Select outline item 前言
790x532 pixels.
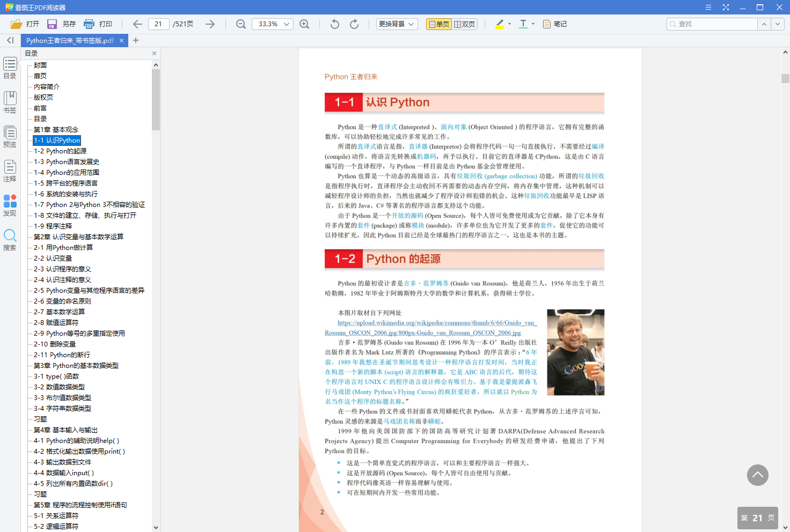pyautogui.click(x=40, y=108)
